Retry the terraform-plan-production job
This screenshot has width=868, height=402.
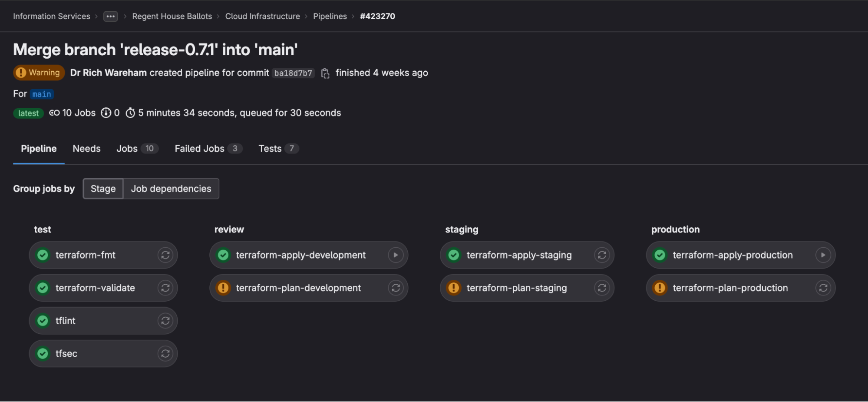click(822, 288)
